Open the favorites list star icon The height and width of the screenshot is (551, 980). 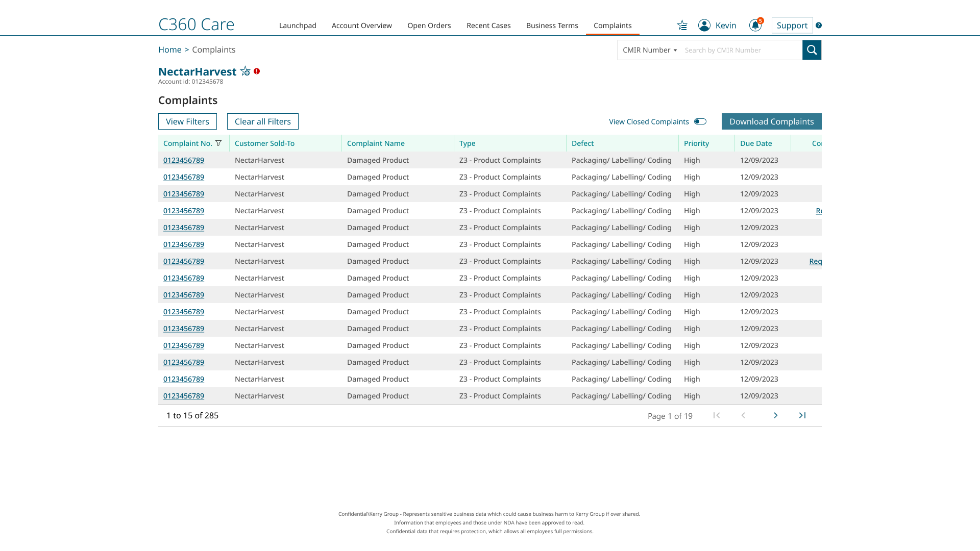tap(682, 26)
